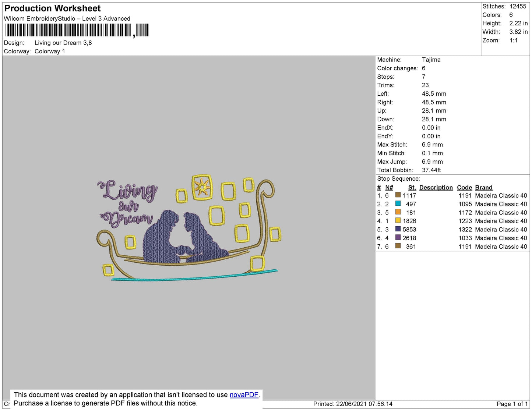Click the purple swatch for thread 2618
Screen dimensions: 532x411
point(398,237)
